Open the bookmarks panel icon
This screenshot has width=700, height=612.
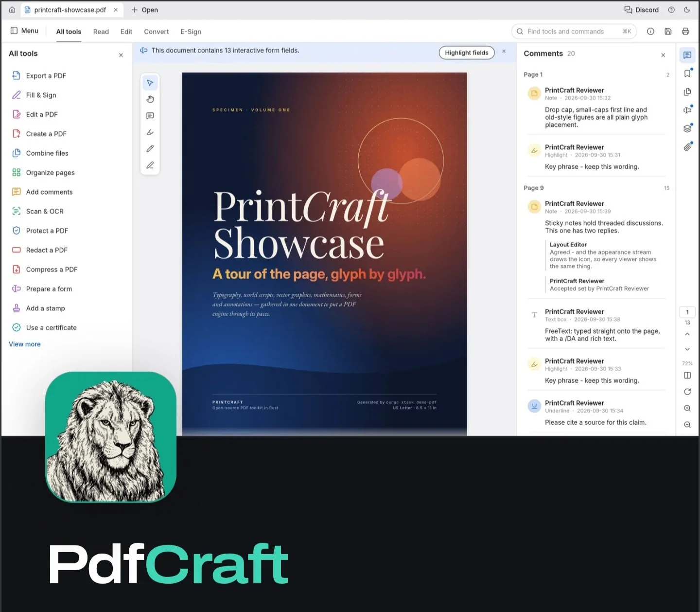(687, 73)
